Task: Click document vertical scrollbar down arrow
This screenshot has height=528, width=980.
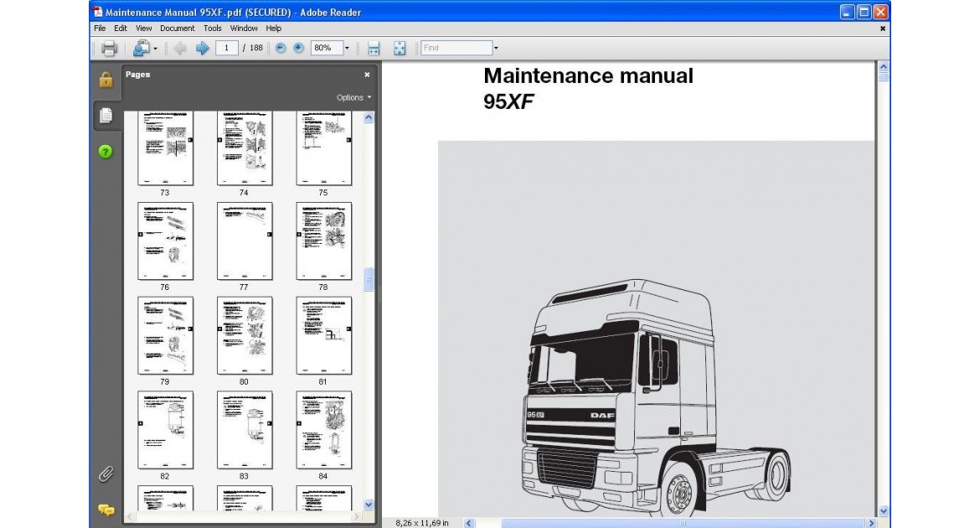Action: (883, 511)
